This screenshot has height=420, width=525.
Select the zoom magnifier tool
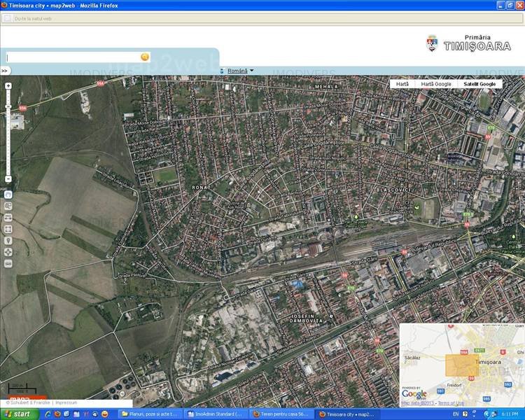(x=8, y=206)
